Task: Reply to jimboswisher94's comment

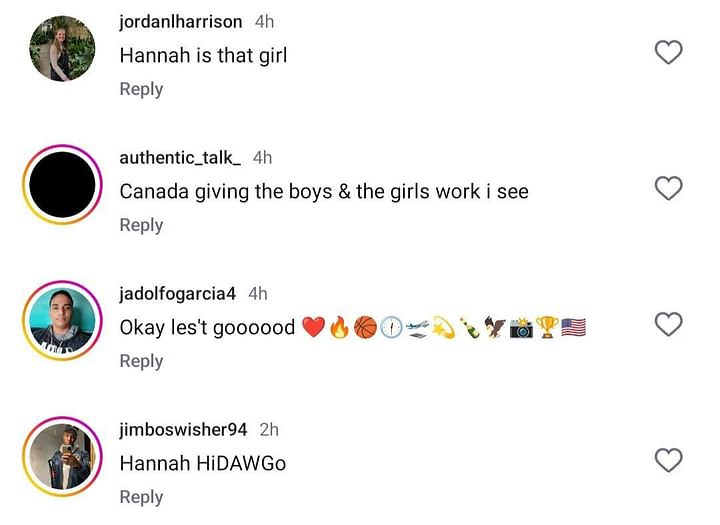Action: [141, 497]
